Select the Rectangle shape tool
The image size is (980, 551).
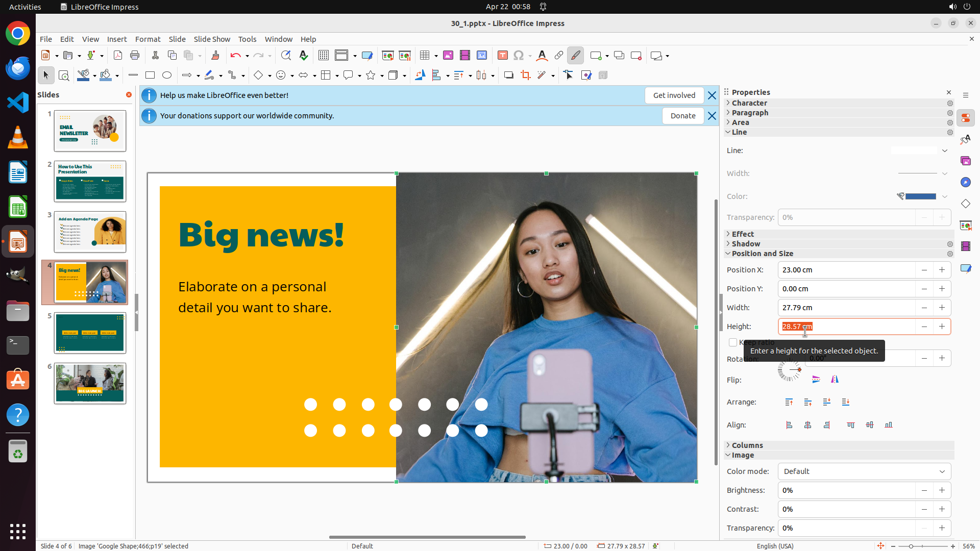click(150, 76)
